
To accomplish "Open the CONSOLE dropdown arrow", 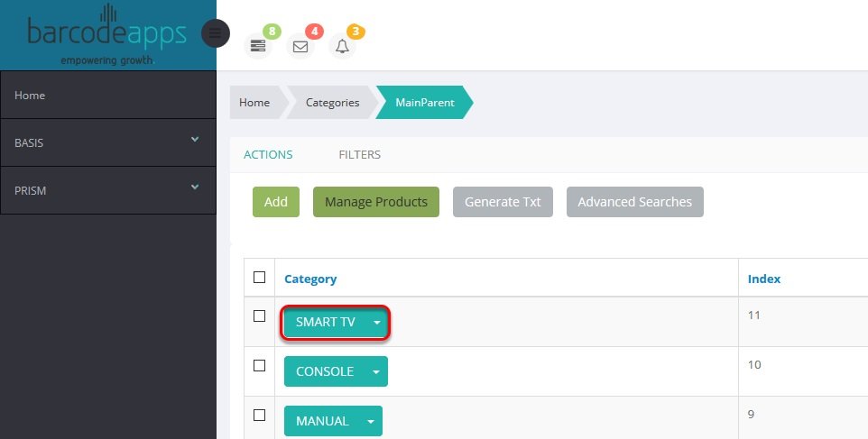I will [376, 371].
